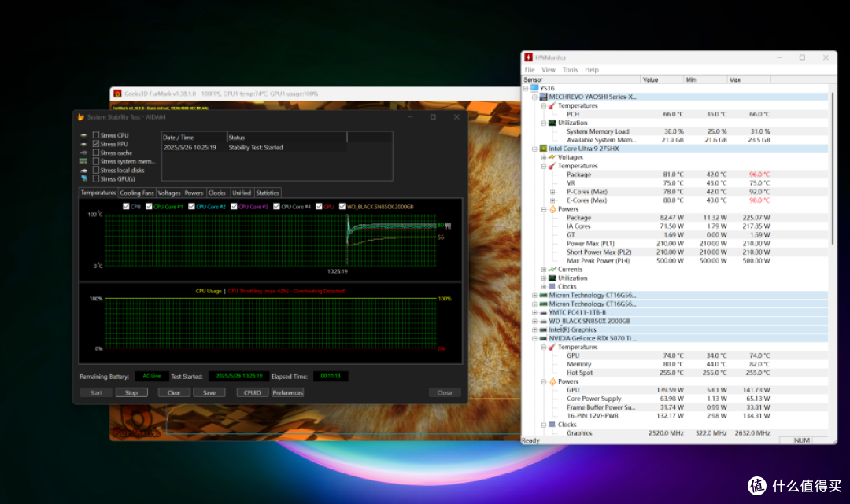Screen dimensions: 850x504
Task: Click the disk icon beside Stress local disks
Action: [x=83, y=170]
